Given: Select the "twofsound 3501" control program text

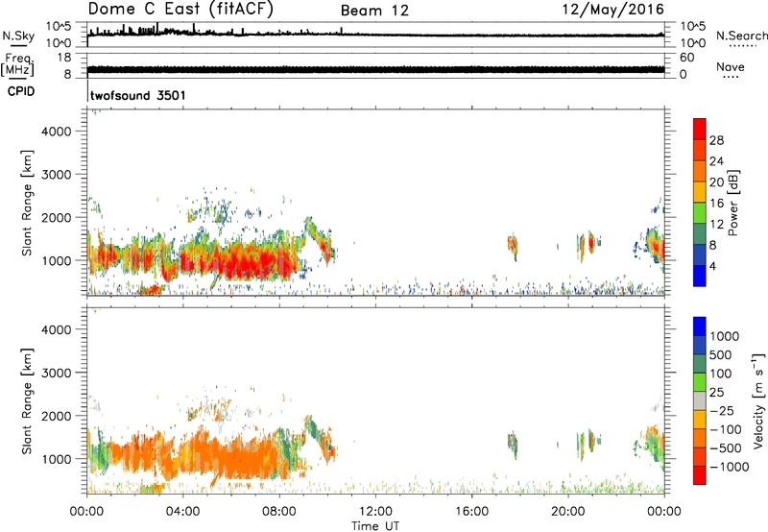Looking at the screenshot, I should tap(138, 95).
